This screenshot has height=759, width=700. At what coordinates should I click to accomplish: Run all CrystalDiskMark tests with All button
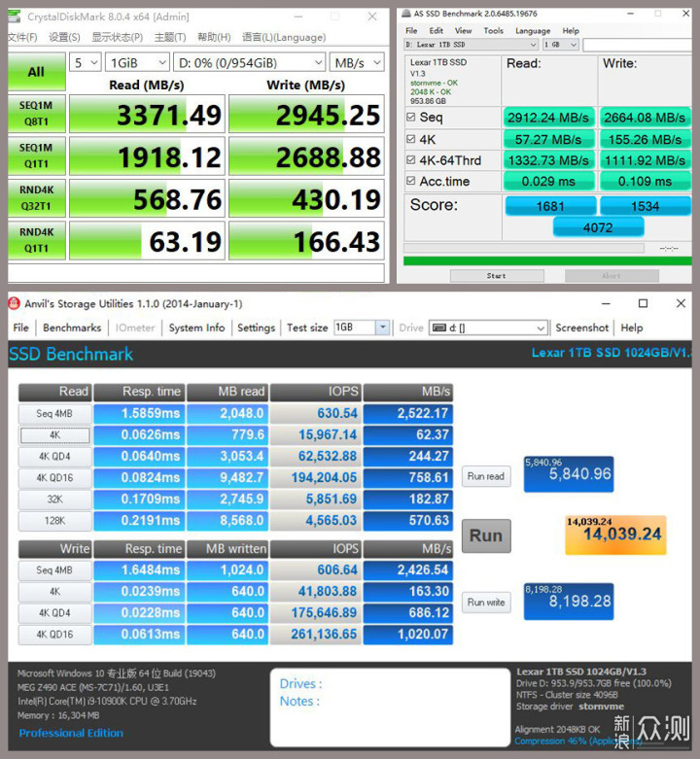(x=36, y=72)
